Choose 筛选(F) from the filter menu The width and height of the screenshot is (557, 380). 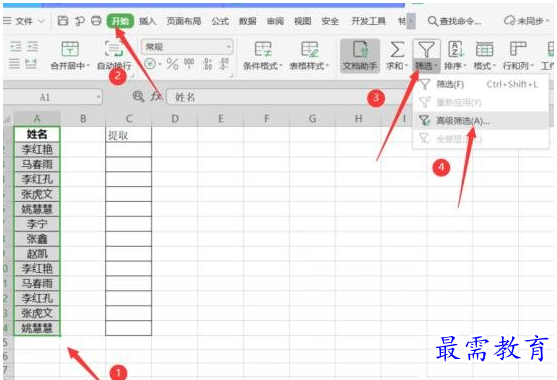coord(480,85)
